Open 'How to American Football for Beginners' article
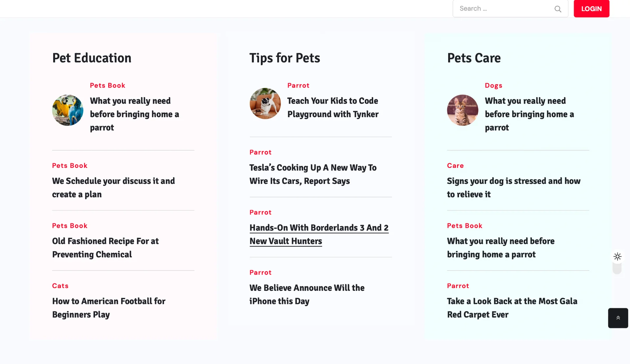Image resolution: width=630 pixels, height=364 pixels. [x=109, y=308]
